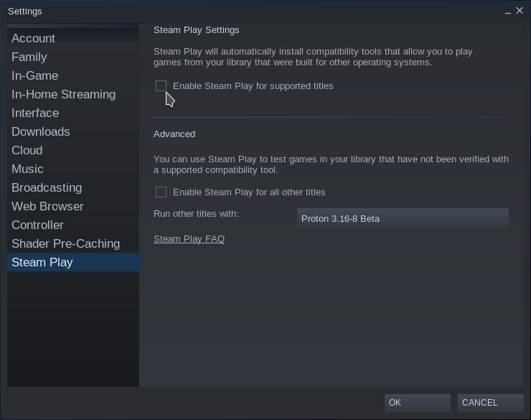Screen dimensions: 531x420
Task: Open the Steam Play FAQ link
Action: (189, 239)
